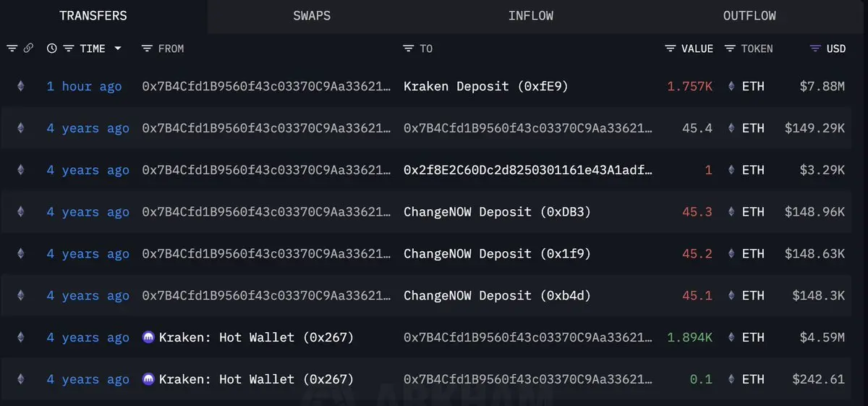
Task: Open the FROM column filter
Action: [147, 48]
